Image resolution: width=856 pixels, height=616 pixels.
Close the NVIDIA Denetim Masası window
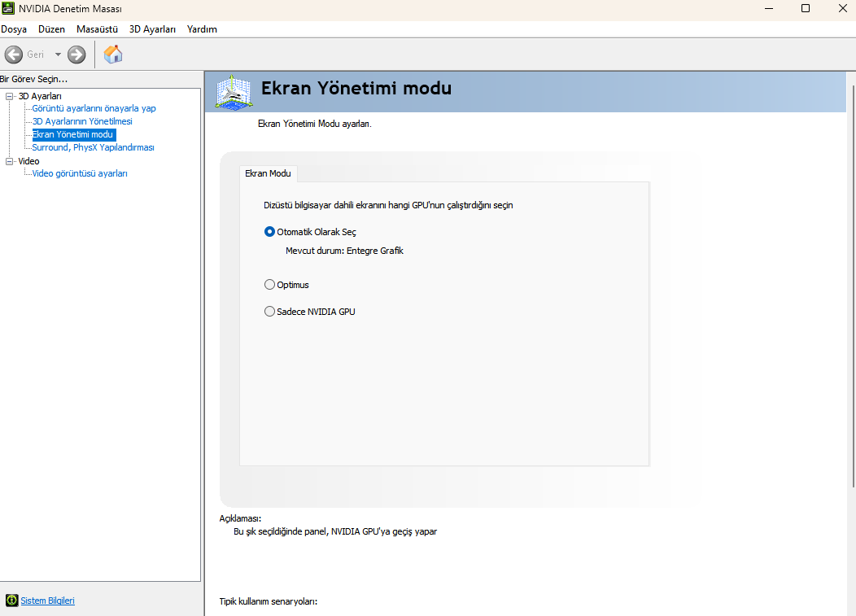coord(842,8)
